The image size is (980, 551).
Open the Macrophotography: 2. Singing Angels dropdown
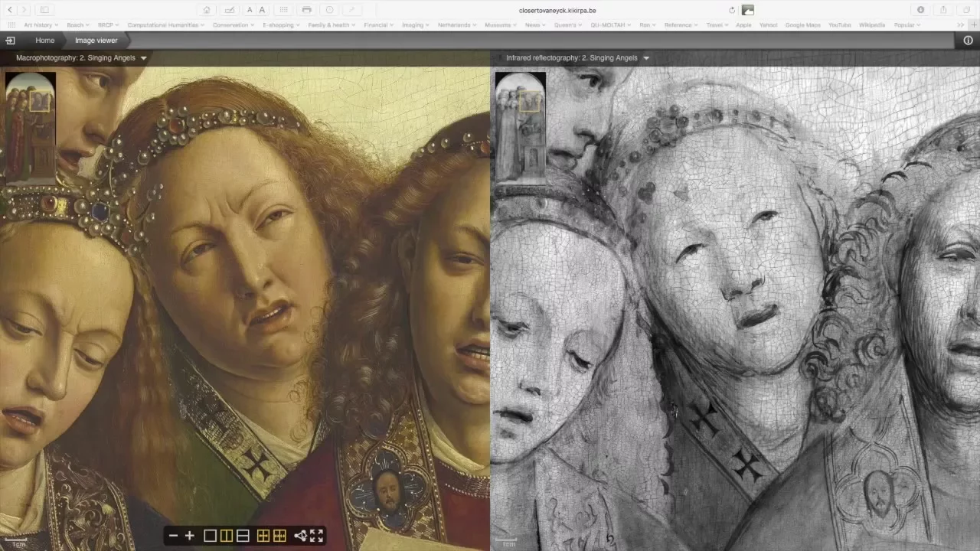coord(81,57)
